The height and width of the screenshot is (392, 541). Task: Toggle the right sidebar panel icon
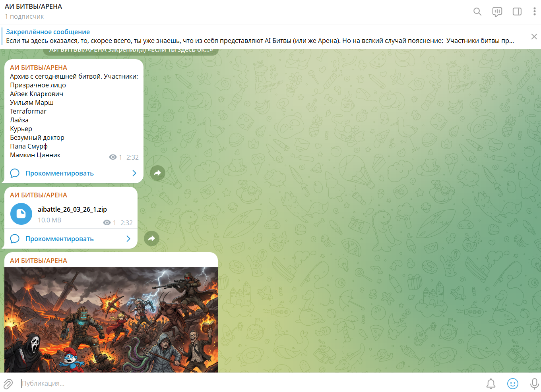[x=517, y=12]
